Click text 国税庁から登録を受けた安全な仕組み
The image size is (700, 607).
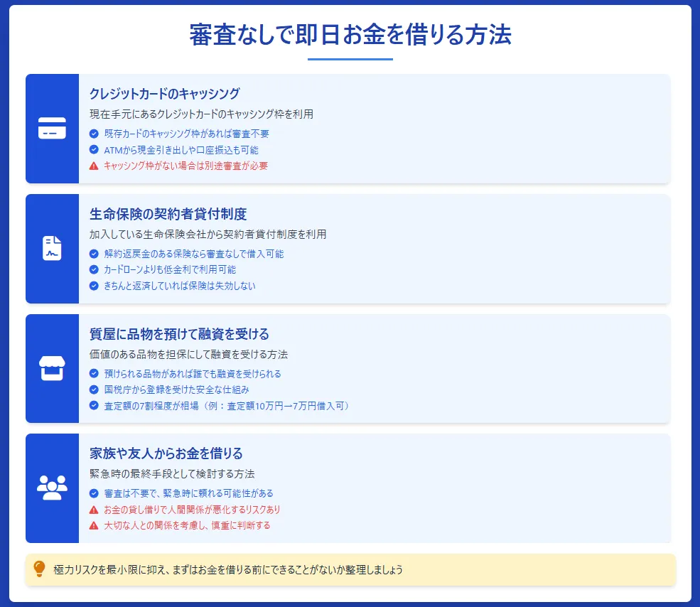pyautogui.click(x=177, y=390)
